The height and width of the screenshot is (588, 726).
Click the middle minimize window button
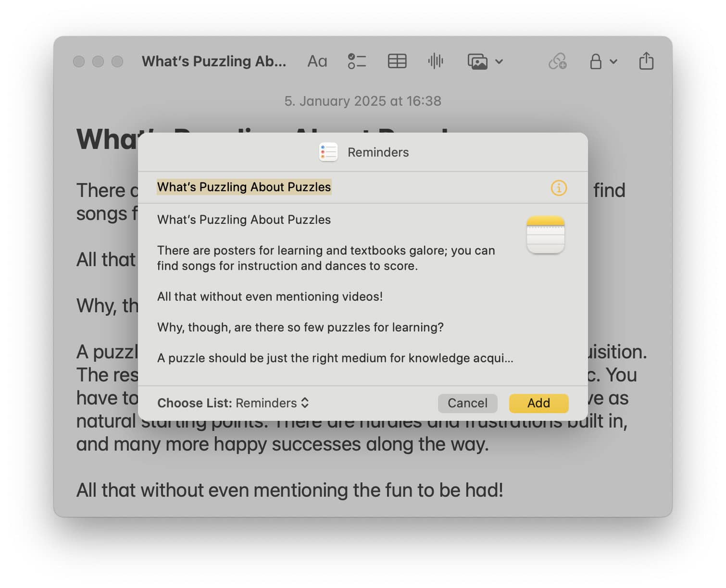click(98, 61)
